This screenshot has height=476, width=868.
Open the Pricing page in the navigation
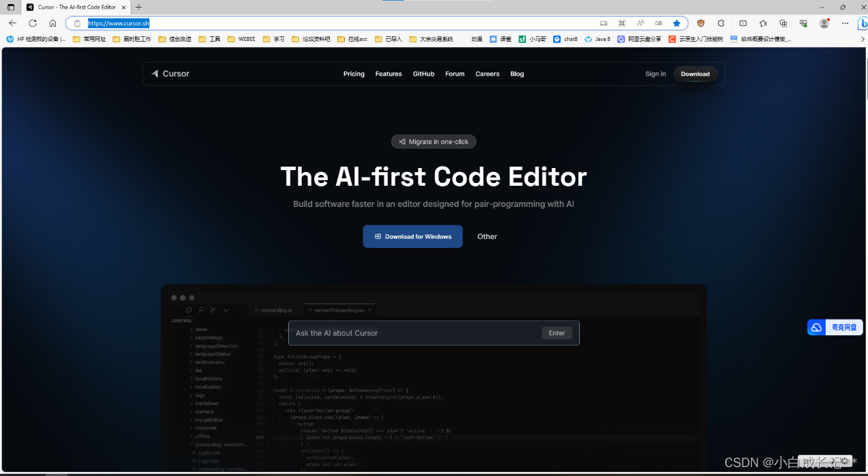coord(354,74)
